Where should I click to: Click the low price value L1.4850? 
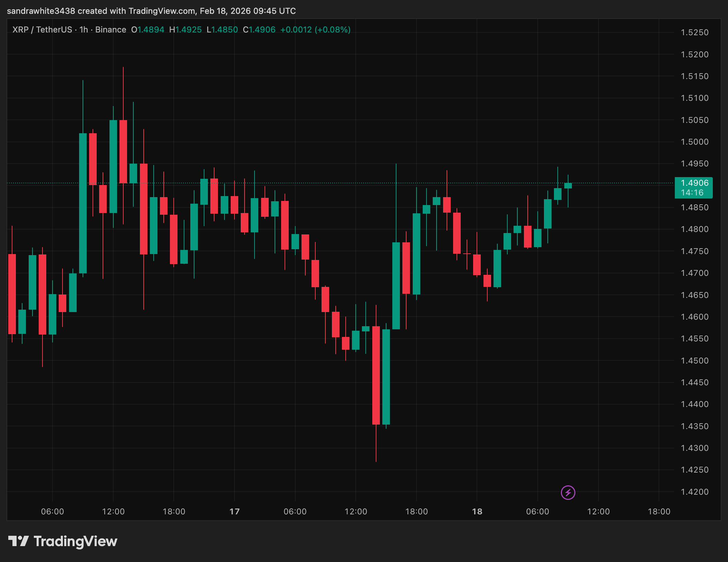tap(223, 30)
